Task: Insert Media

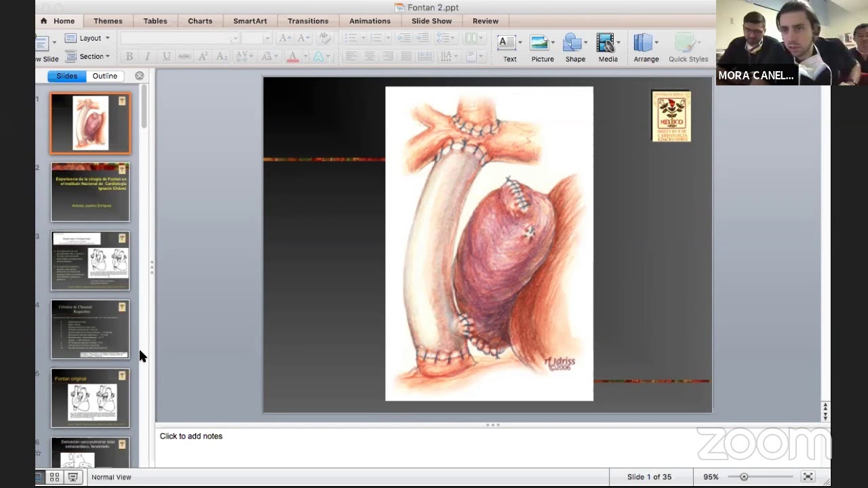Action: 608,49
